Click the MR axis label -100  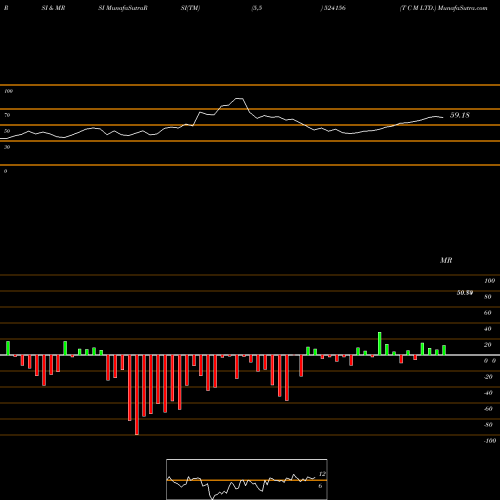(x=490, y=441)
